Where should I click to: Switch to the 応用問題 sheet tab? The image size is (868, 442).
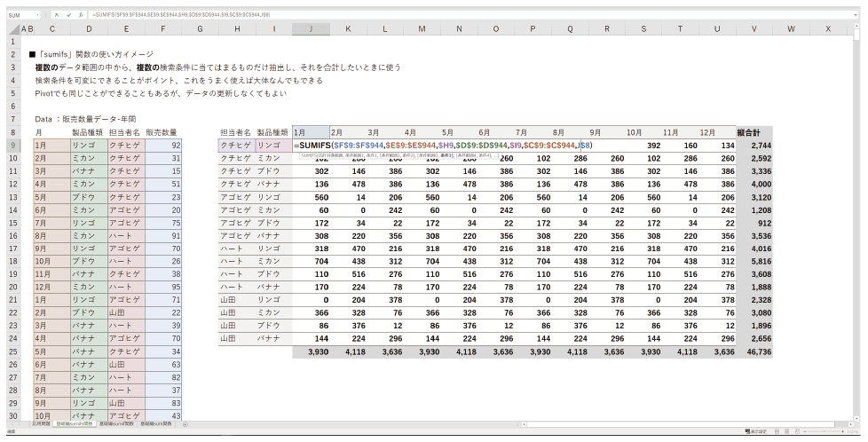click(x=41, y=424)
